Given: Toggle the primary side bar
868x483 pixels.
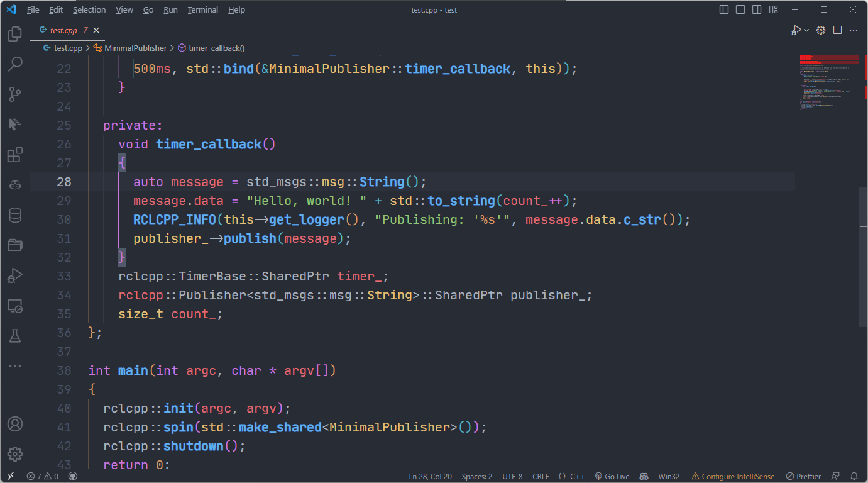Looking at the screenshot, I should click(x=724, y=9).
